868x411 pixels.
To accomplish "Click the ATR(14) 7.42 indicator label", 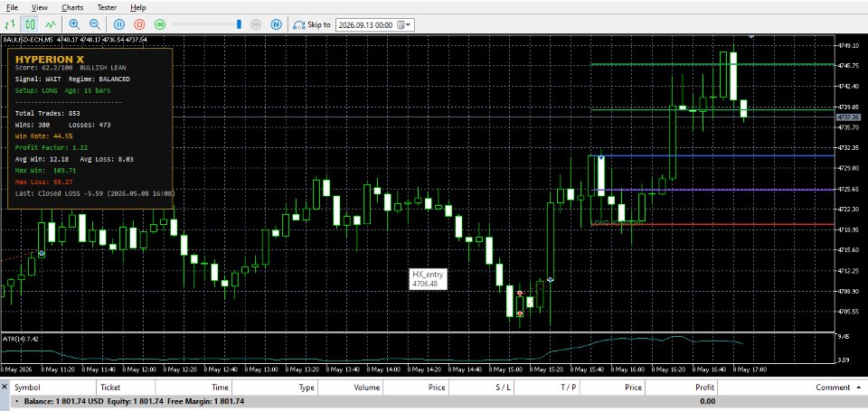I will click(20, 338).
